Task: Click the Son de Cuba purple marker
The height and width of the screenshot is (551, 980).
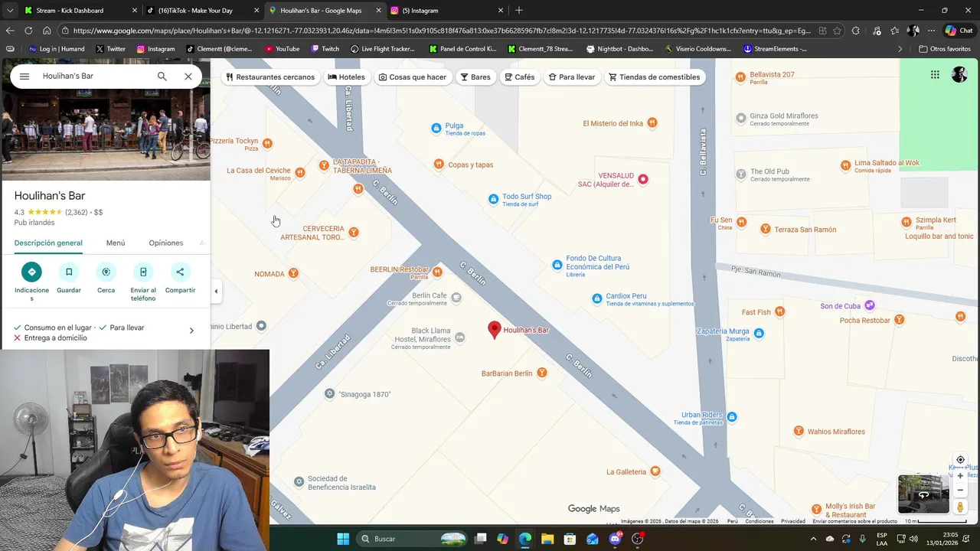Action: click(870, 305)
